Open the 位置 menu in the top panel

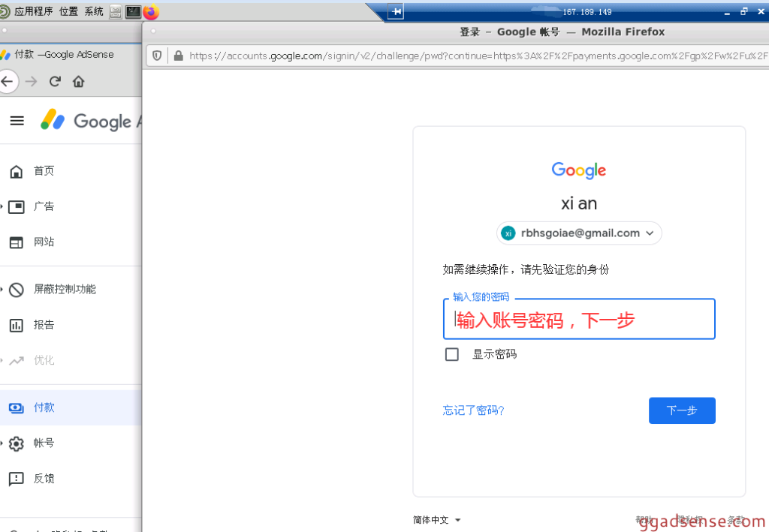coord(68,11)
